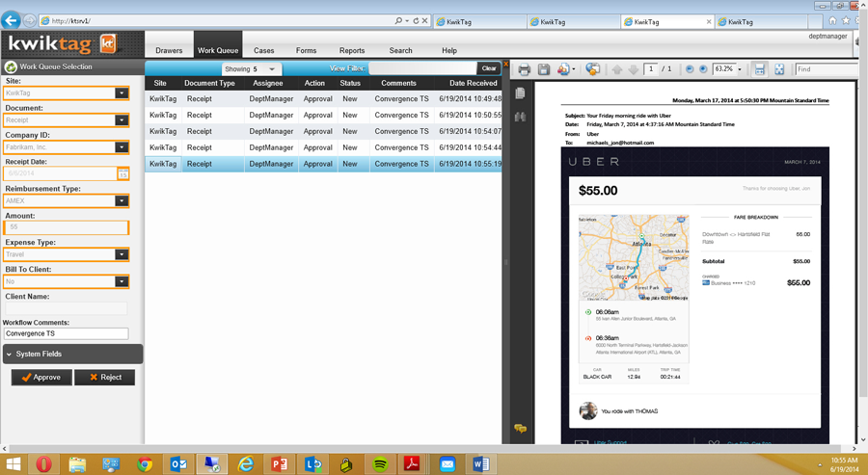Refresh the page in the address bar

[415, 20]
